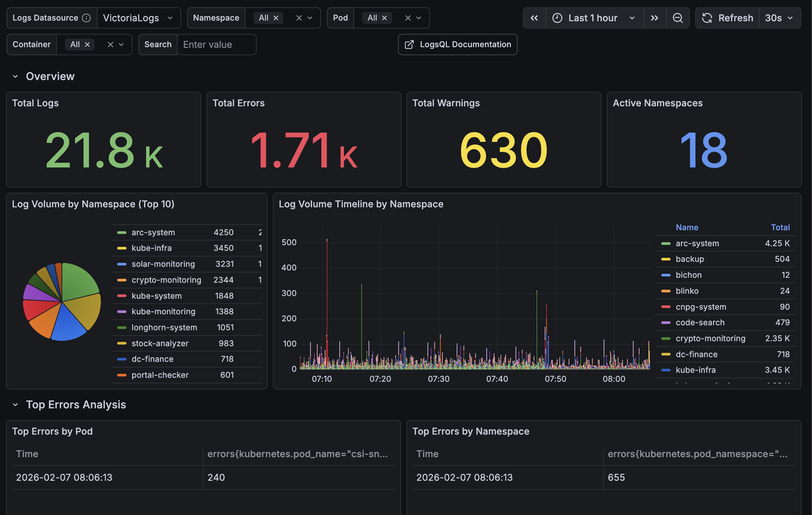The width and height of the screenshot is (812, 515).
Task: Click the zoom out magnifier icon
Action: (x=678, y=18)
